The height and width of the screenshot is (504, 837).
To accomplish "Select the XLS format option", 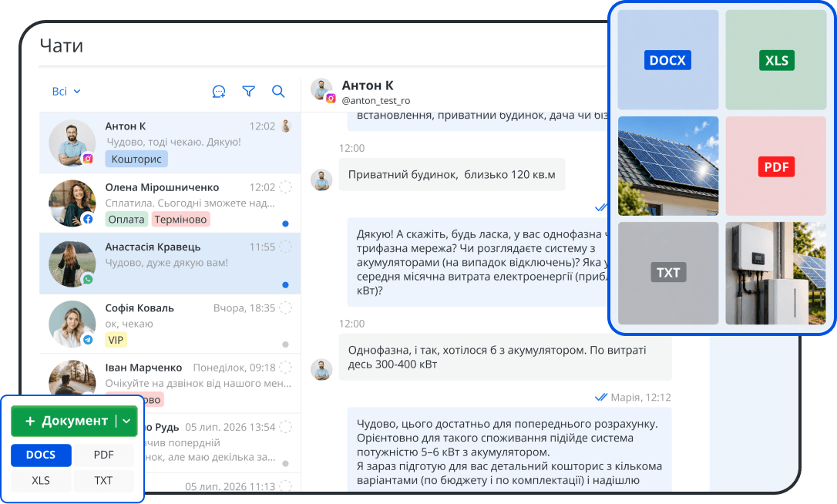I will [41, 481].
